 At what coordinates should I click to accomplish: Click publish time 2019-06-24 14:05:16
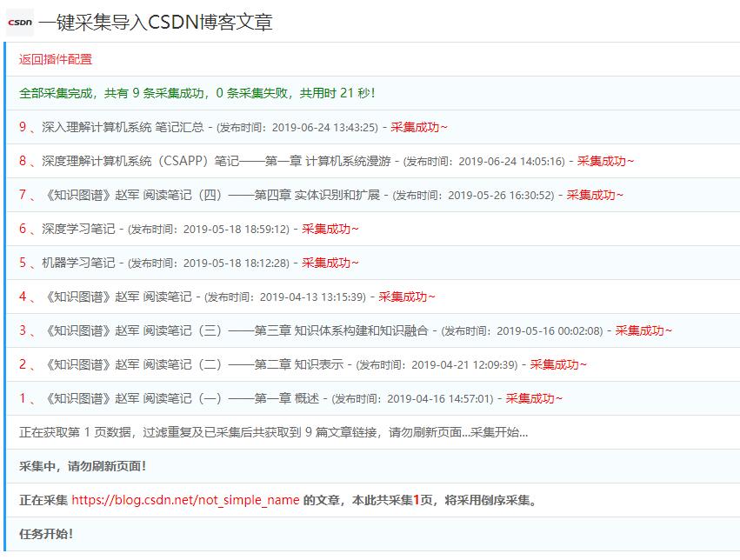click(510, 162)
